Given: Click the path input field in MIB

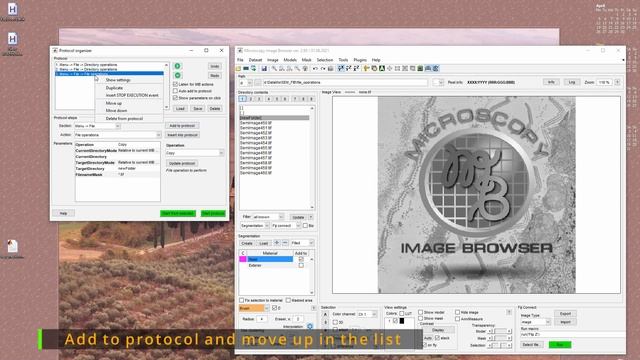Looking at the screenshot, I should click(x=345, y=82).
